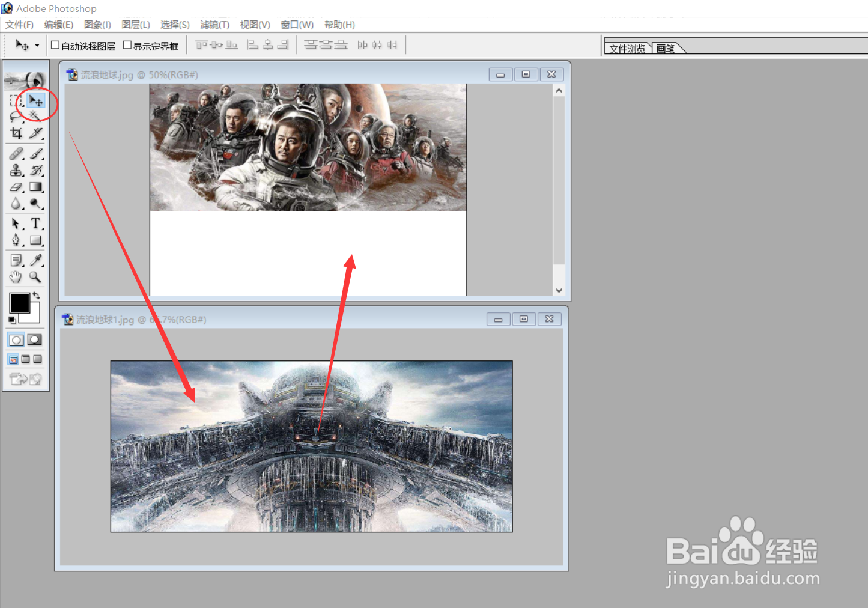This screenshot has height=608, width=868.
Task: Select the Eyedropper tool
Action: tap(35, 260)
